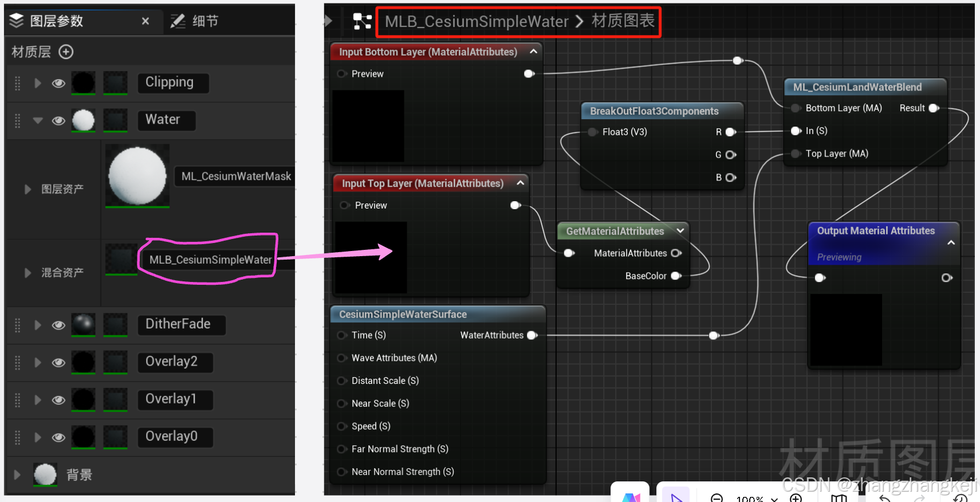Expand the Overlay1 layer row
Viewport: 980px width, 502px height.
tap(38, 399)
